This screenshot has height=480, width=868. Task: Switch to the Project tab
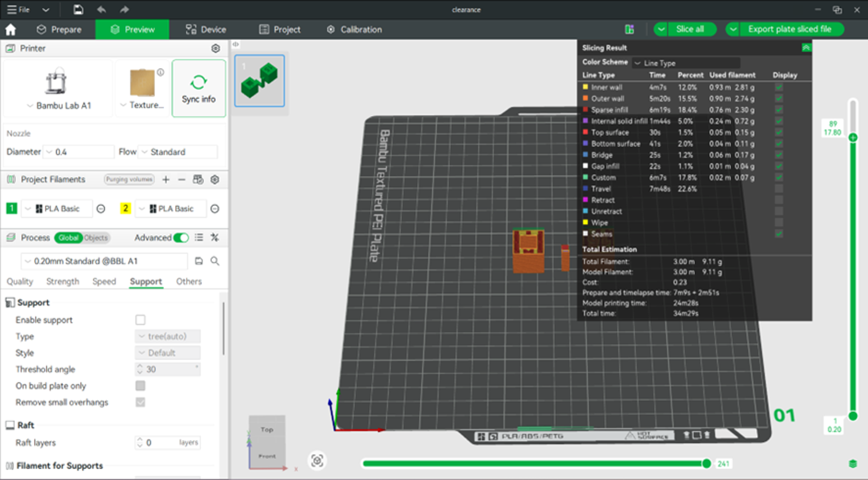(x=280, y=29)
